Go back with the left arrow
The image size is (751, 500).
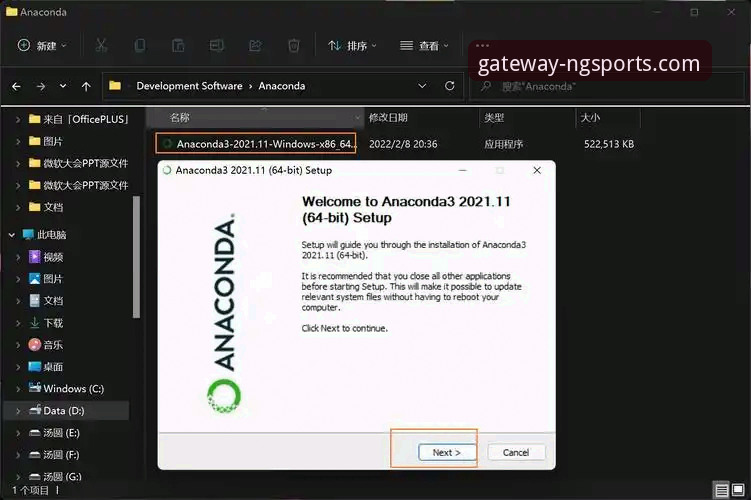(x=16, y=86)
